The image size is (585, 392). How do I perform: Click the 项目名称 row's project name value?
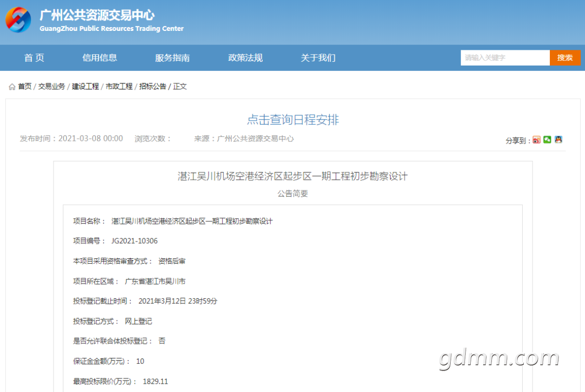tap(192, 221)
